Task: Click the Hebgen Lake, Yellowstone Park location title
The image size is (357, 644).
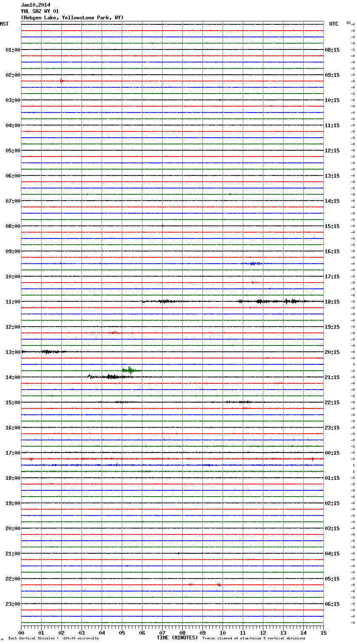Action: tap(72, 18)
